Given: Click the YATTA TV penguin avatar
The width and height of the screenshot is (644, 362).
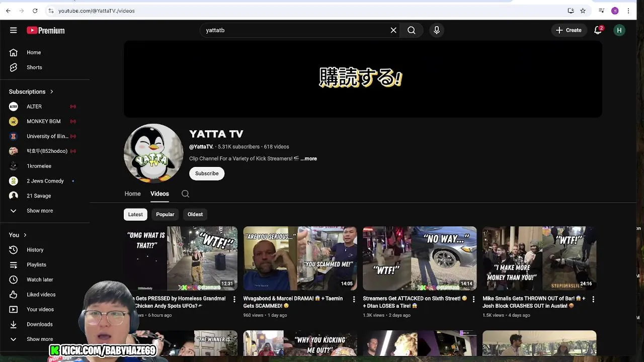Looking at the screenshot, I should (x=153, y=153).
